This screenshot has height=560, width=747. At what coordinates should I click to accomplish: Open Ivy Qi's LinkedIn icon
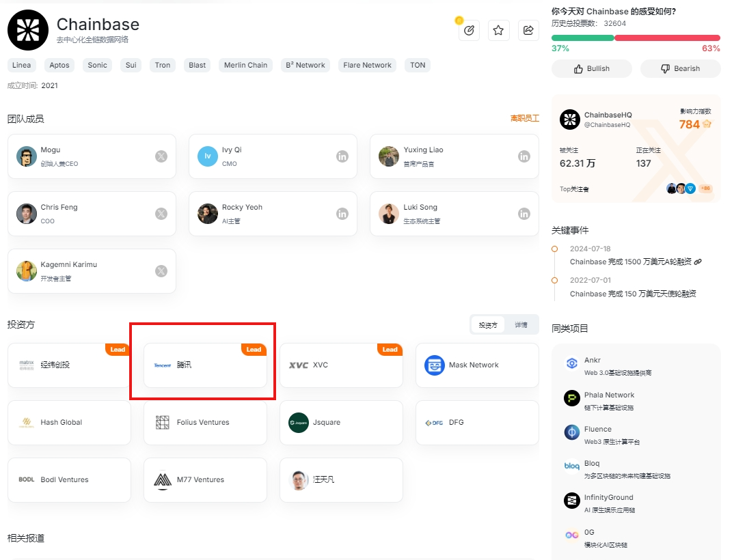342,156
